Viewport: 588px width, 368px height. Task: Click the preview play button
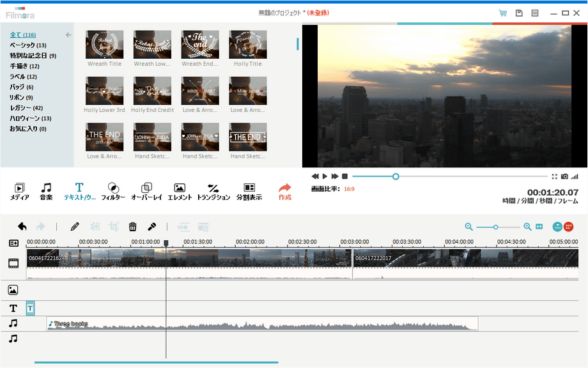[325, 176]
